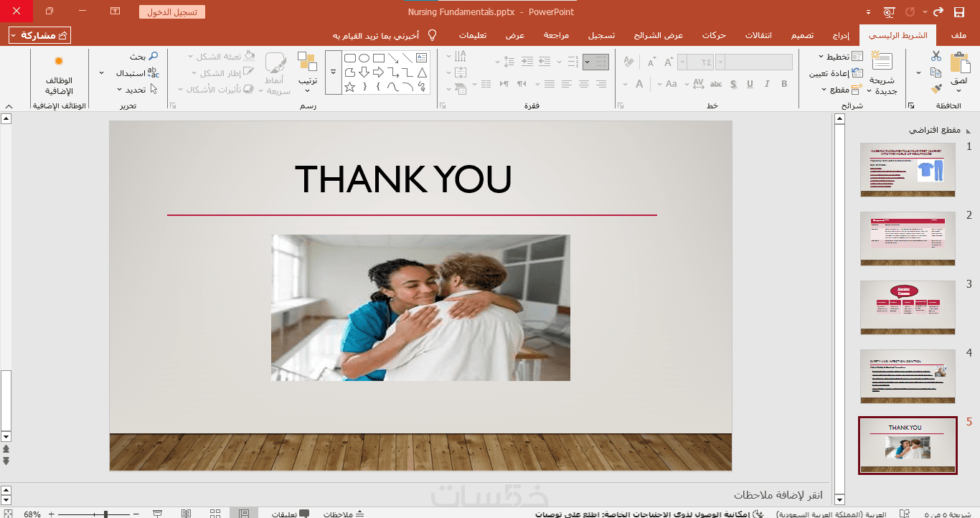Pick the triangle shape from the shapes gallery

[x=422, y=72]
